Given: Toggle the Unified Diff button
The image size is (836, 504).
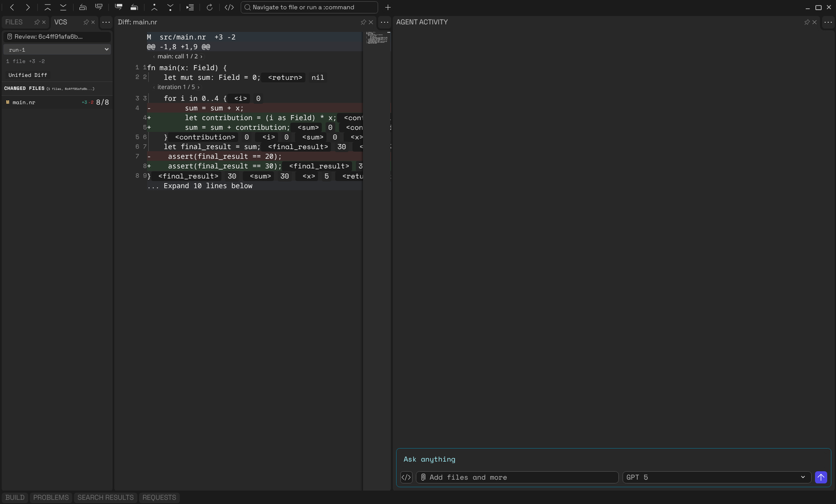Looking at the screenshot, I should [28, 75].
